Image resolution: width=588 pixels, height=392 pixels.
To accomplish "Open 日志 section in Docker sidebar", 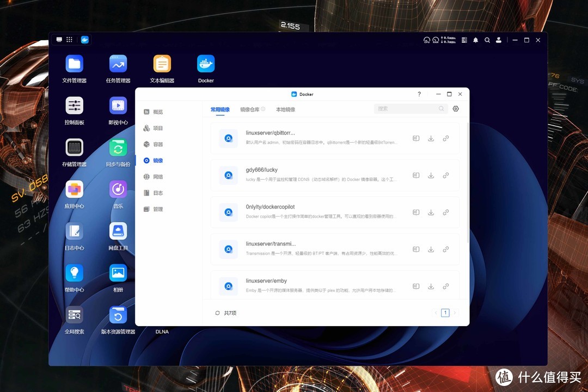I will click(157, 193).
